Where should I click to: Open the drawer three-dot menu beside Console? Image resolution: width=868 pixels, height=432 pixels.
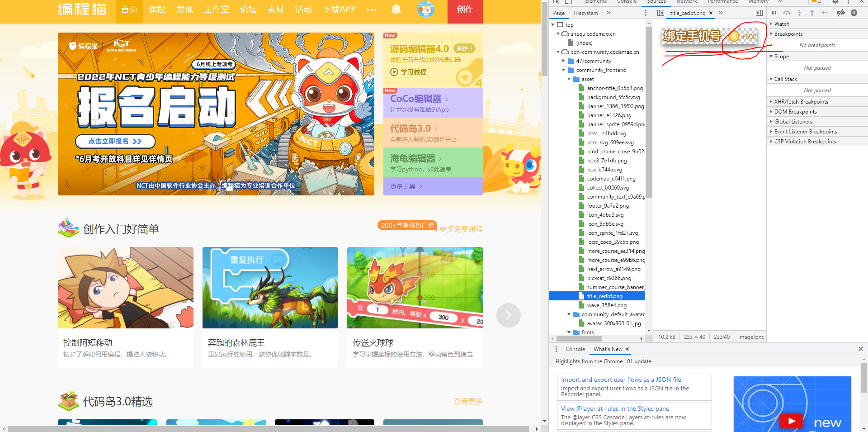click(x=556, y=349)
